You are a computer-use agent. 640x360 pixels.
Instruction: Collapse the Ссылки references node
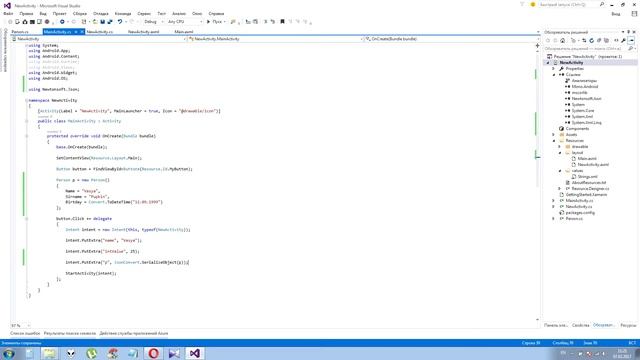554,75
